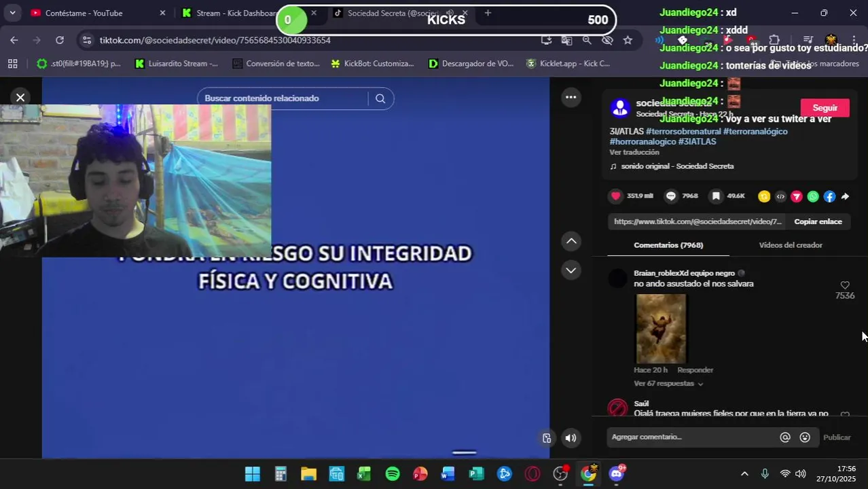
Task: Go back in browser history
Action: [x=14, y=40]
